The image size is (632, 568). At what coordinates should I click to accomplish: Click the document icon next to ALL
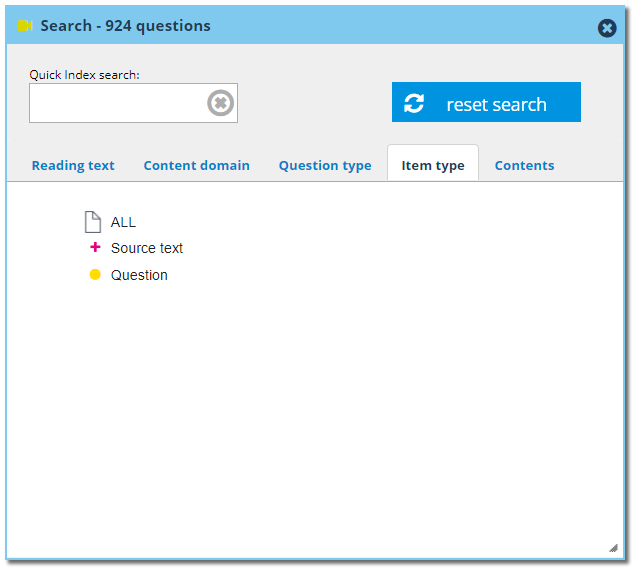[93, 222]
